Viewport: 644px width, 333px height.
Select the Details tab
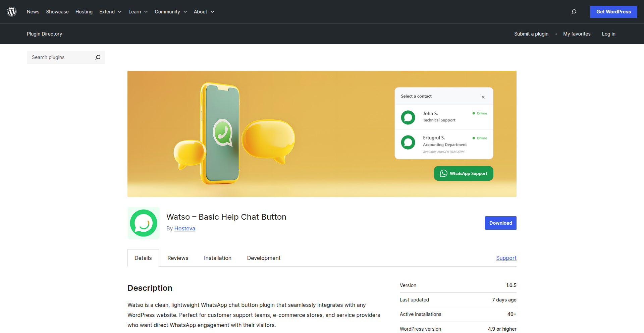(x=143, y=258)
